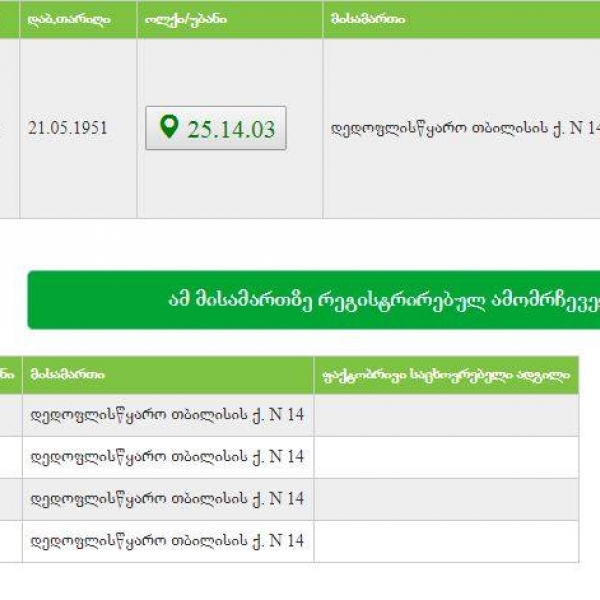This screenshot has height=600, width=600.
Task: Select third address row in lower table
Action: tap(167, 499)
